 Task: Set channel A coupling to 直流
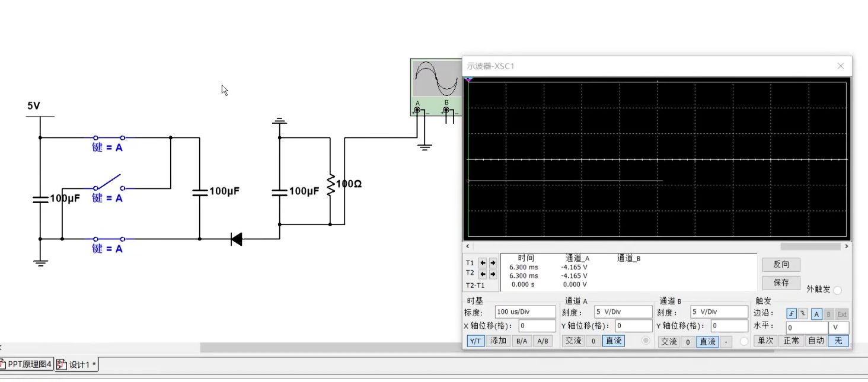[614, 341]
